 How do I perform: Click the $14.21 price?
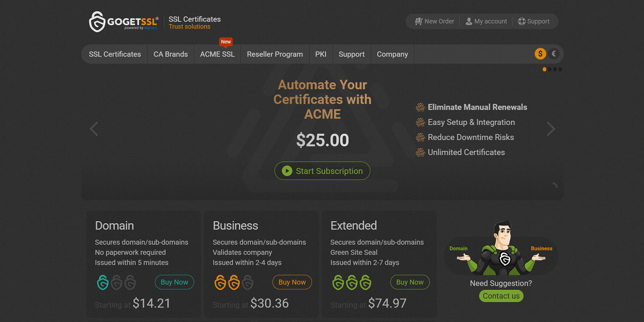coord(152,303)
